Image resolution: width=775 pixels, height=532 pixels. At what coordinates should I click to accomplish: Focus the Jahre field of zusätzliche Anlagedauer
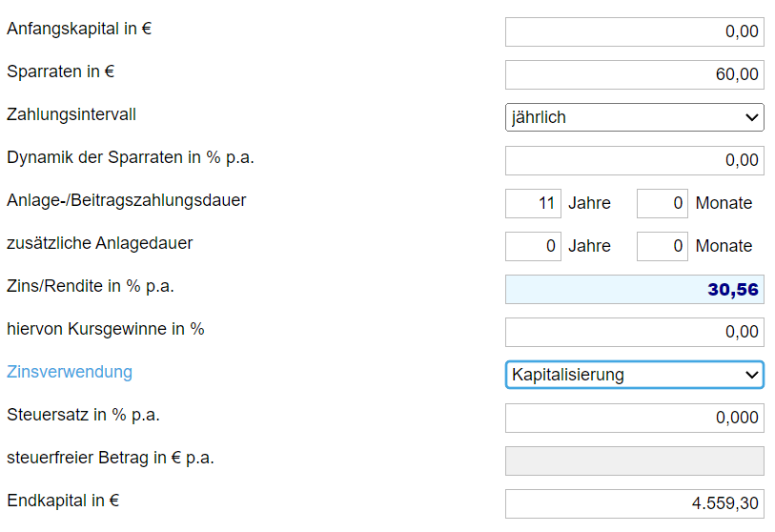click(x=533, y=246)
